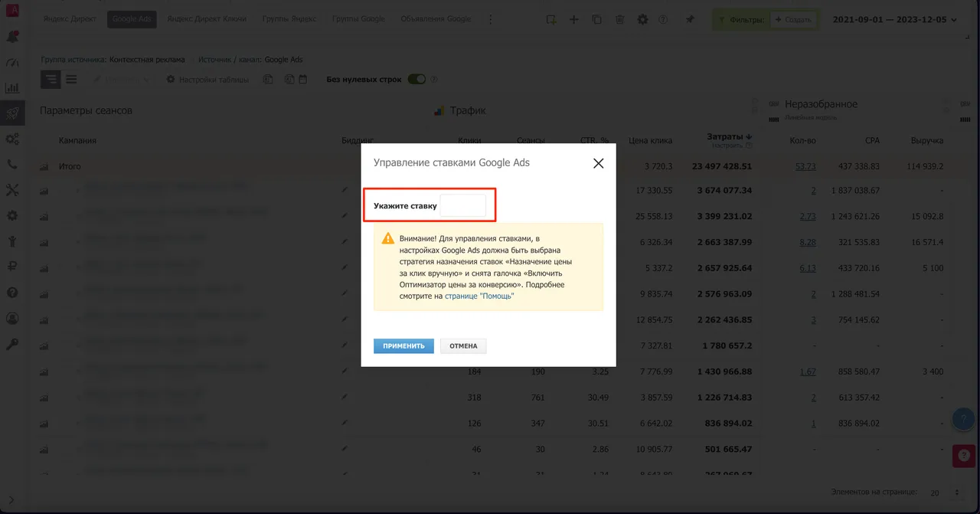The height and width of the screenshot is (514, 980).
Task: Click the bid pencil in the 836 894.02 row
Action: pos(345,423)
